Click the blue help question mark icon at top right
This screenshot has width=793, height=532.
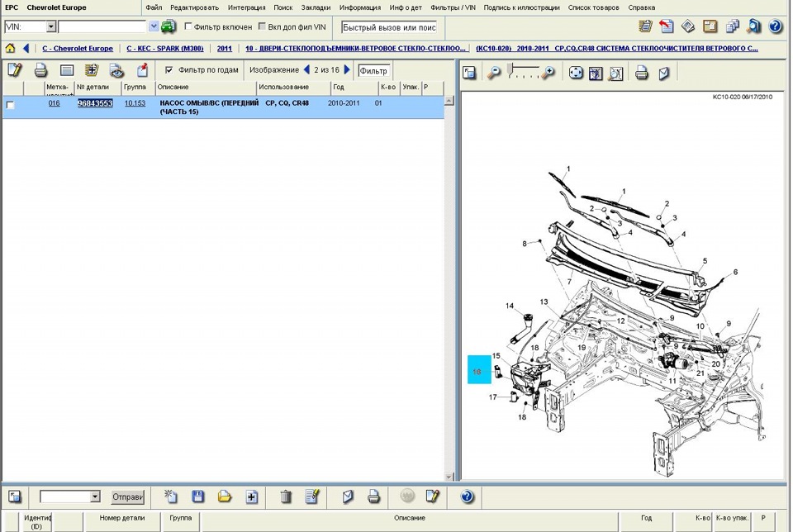click(x=775, y=26)
